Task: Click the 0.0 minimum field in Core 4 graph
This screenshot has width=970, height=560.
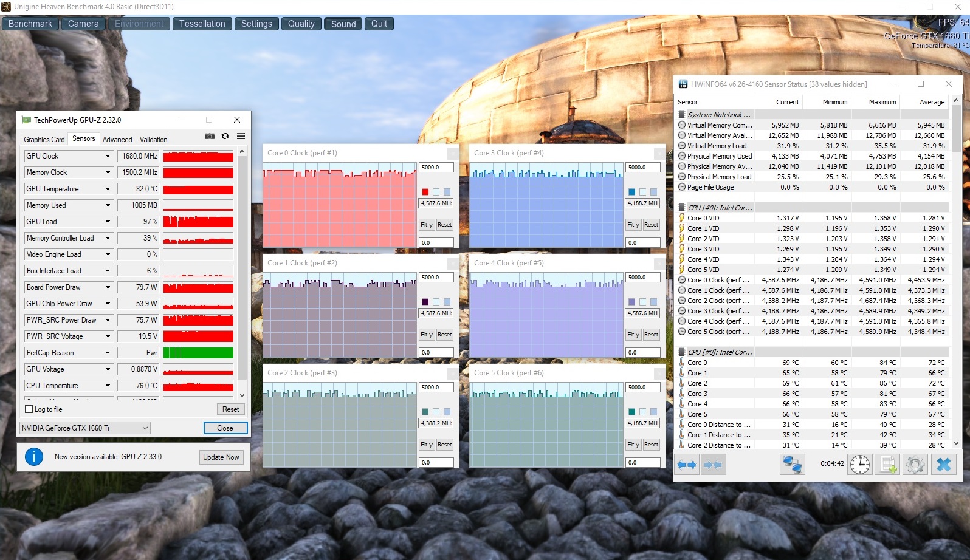Action: coord(643,352)
